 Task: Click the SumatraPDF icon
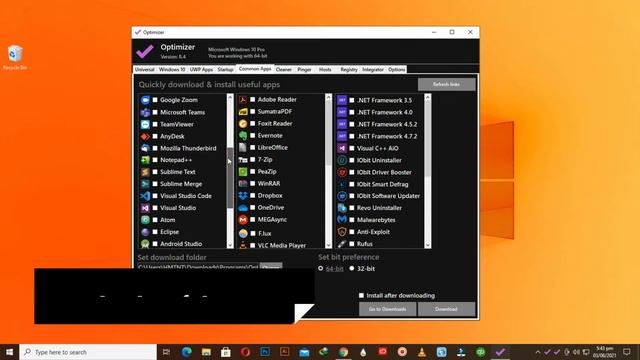pyautogui.click(x=243, y=111)
